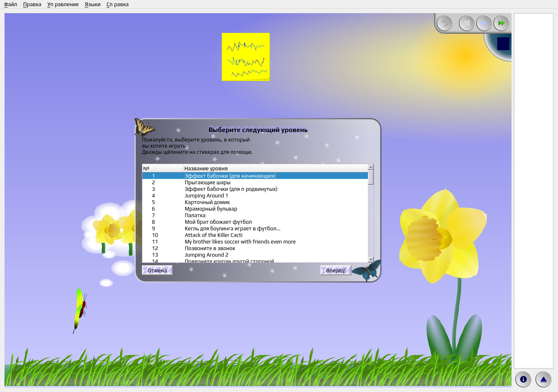This screenshot has width=558, height=392.
Task: Select level Эффект бабочки (для продвинутых)
Action: point(255,189)
